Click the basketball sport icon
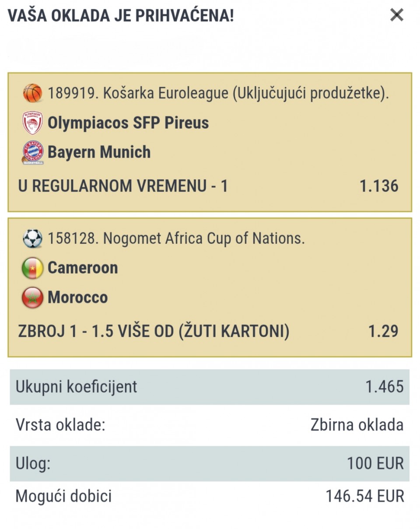Screen dimensions: 420x529 pyautogui.click(x=32, y=93)
